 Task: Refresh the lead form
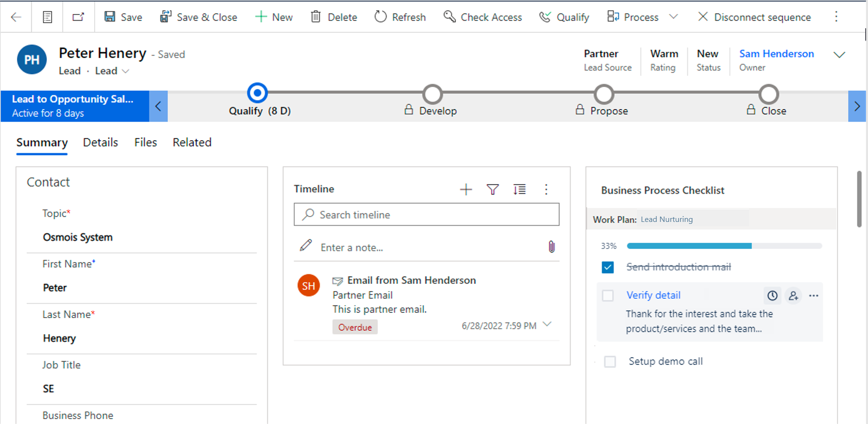point(400,17)
